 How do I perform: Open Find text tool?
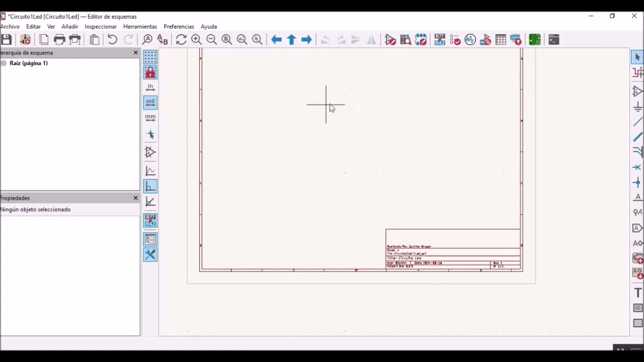coord(147,40)
